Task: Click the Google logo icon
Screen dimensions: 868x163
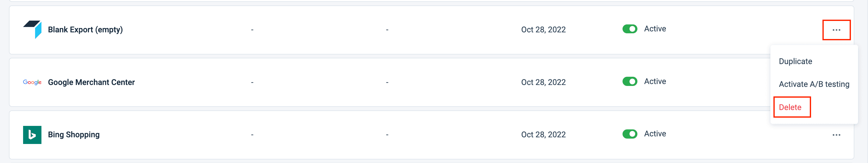Action: 32,82
